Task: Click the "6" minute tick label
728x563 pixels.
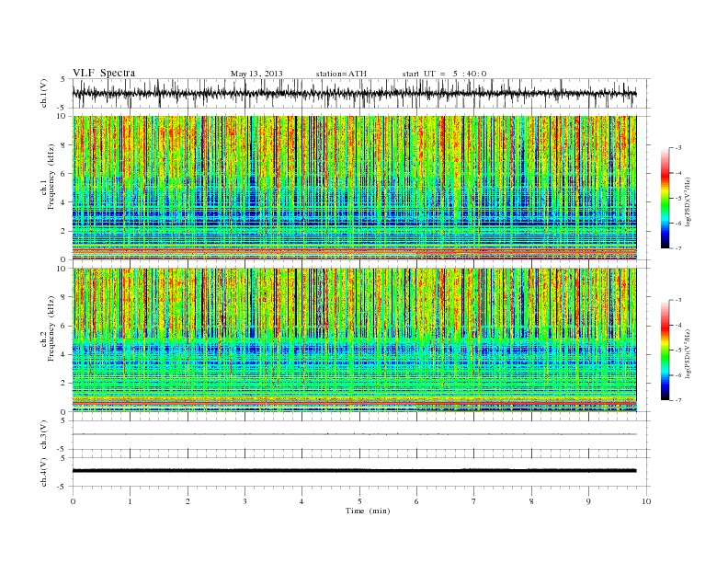Action: point(416,501)
